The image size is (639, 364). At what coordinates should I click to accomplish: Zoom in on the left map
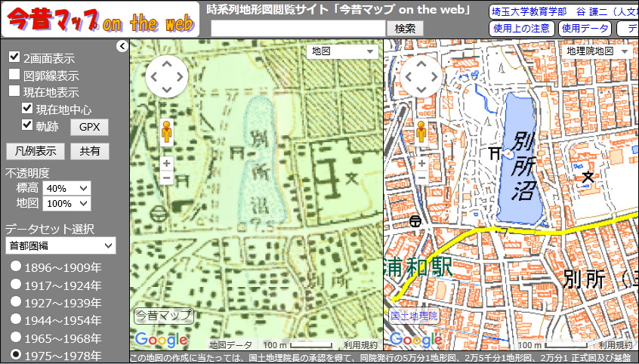pyautogui.click(x=167, y=164)
